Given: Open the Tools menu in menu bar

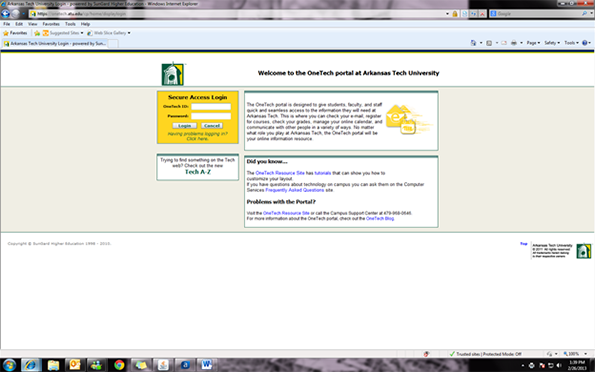Looking at the screenshot, I should tap(70, 24).
